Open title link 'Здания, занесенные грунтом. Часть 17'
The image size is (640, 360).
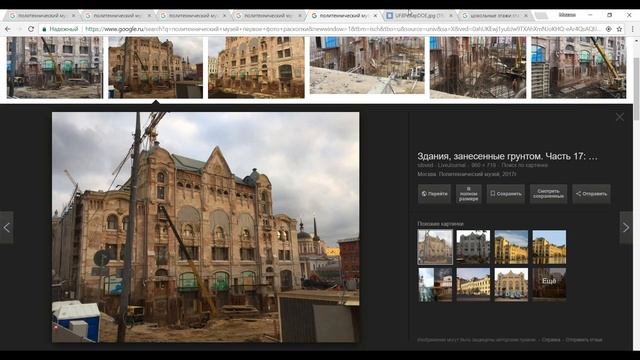(x=507, y=156)
